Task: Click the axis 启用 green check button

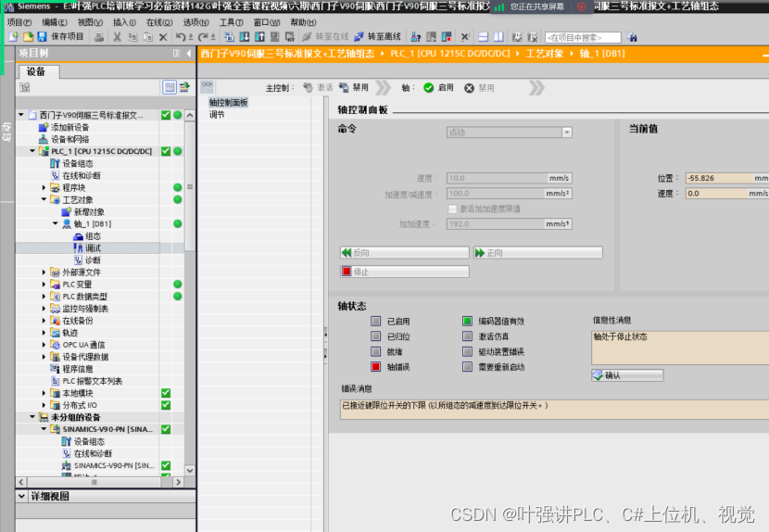Action: [438, 87]
